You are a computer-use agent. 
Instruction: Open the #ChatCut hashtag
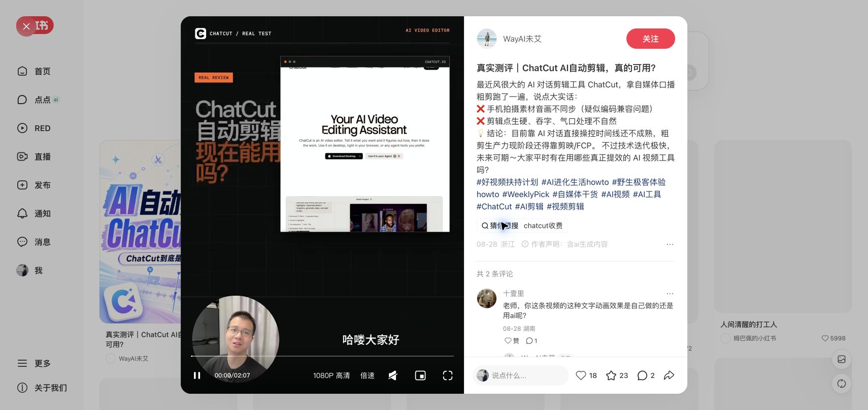[494, 206]
